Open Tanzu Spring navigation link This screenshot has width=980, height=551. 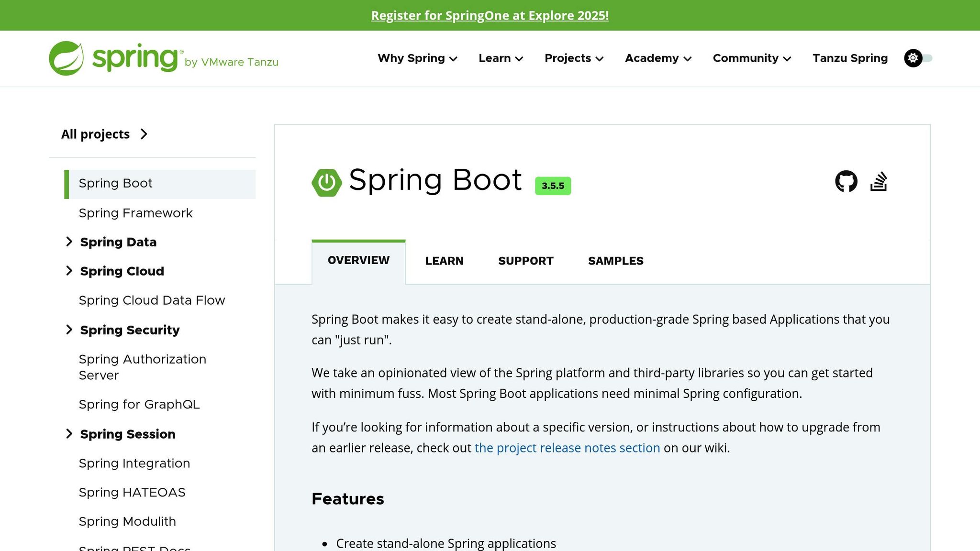tap(850, 58)
